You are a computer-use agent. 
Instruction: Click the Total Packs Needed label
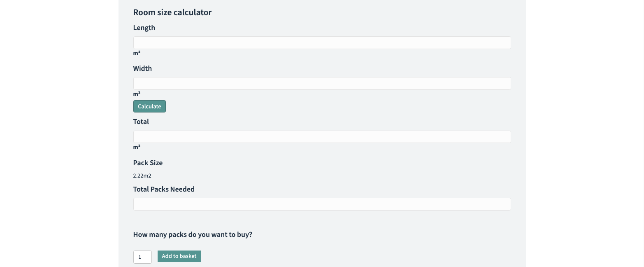point(164,190)
